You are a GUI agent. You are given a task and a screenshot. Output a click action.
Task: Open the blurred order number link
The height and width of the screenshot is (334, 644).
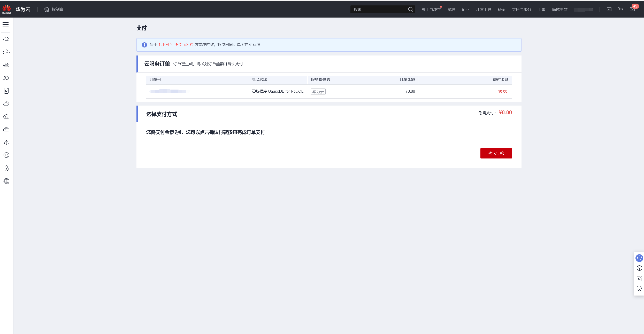coord(168,91)
